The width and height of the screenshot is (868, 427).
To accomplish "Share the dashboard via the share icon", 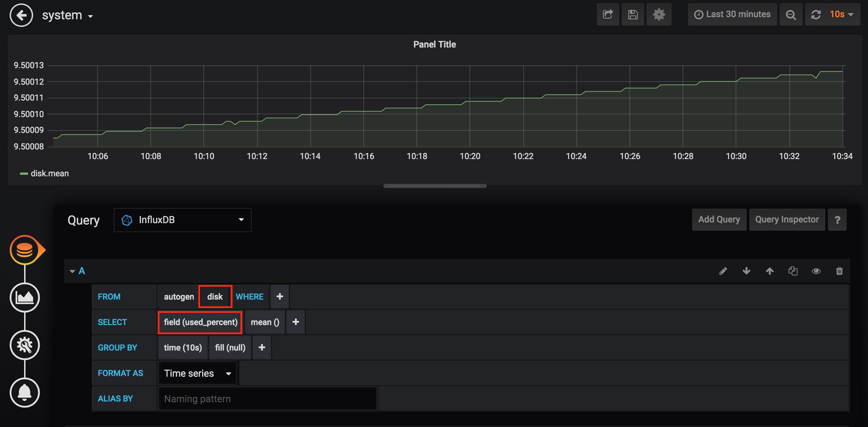I will click(608, 14).
